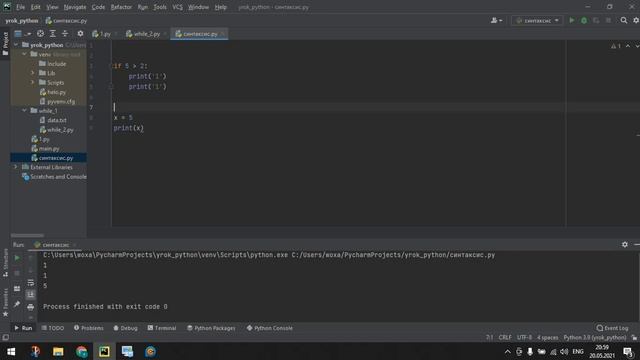Expand the Scripts folder
Viewport: 640px width, 360px height.
coord(33,82)
